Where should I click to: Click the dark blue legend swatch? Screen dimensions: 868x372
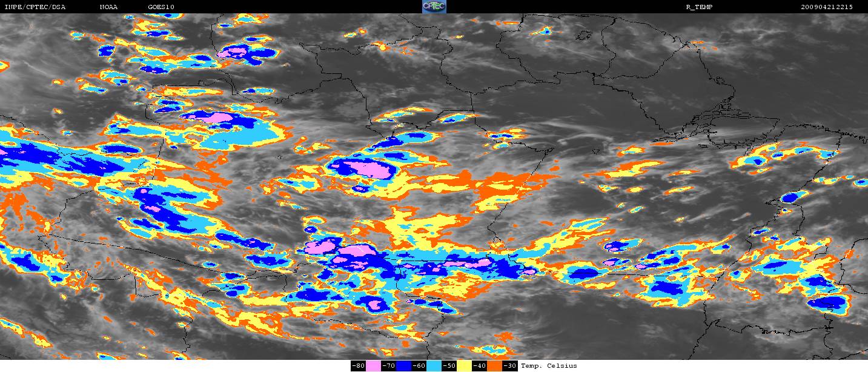pos(403,366)
